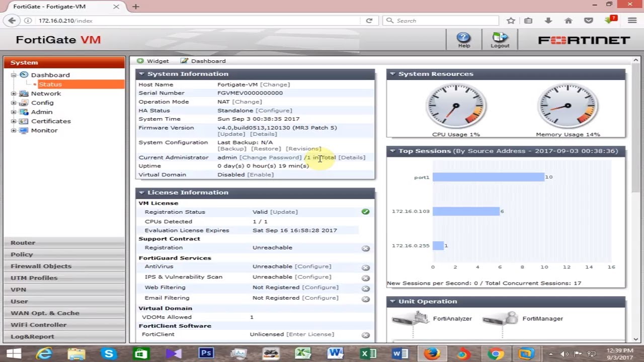Click the Change Password link
Image resolution: width=644 pixels, height=362 pixels.
(x=270, y=157)
